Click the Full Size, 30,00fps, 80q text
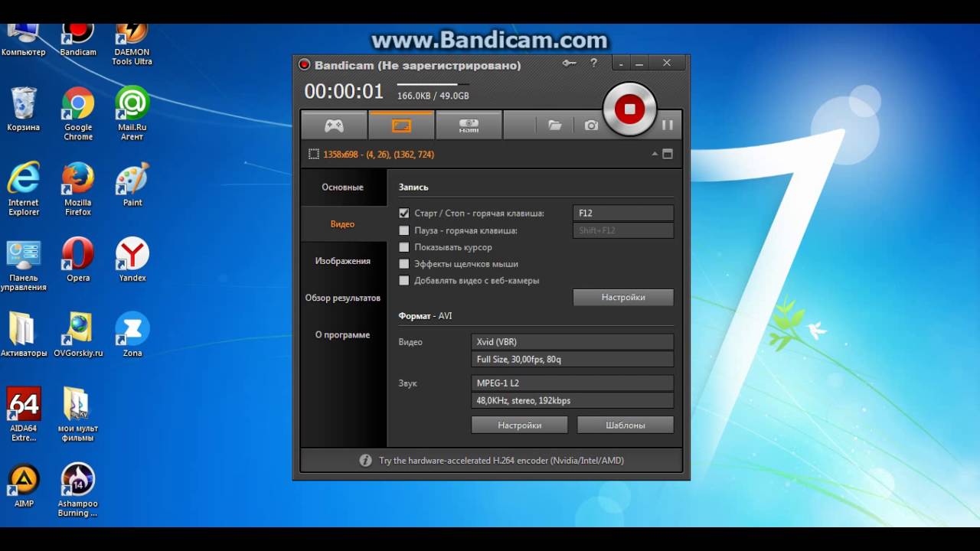The image size is (980, 551). (519, 360)
